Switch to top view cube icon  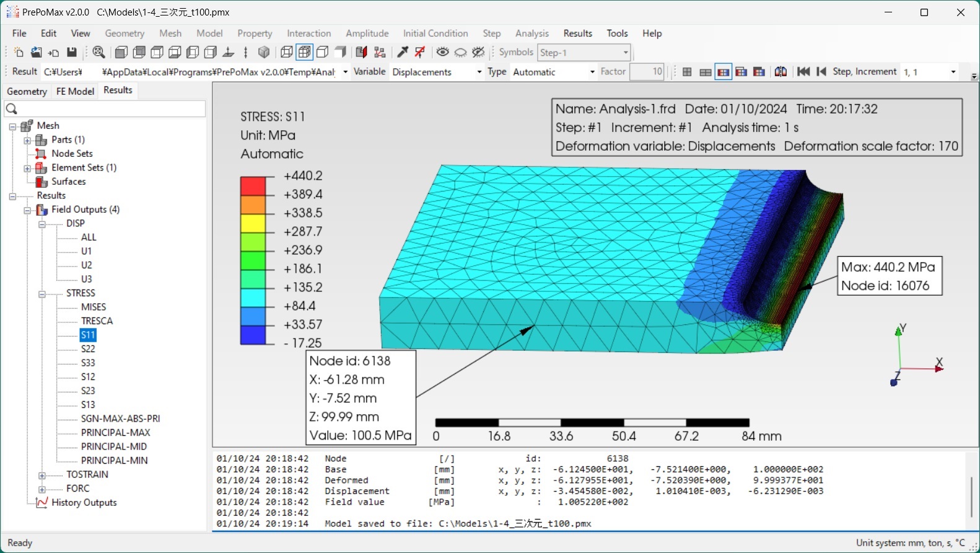tap(157, 53)
